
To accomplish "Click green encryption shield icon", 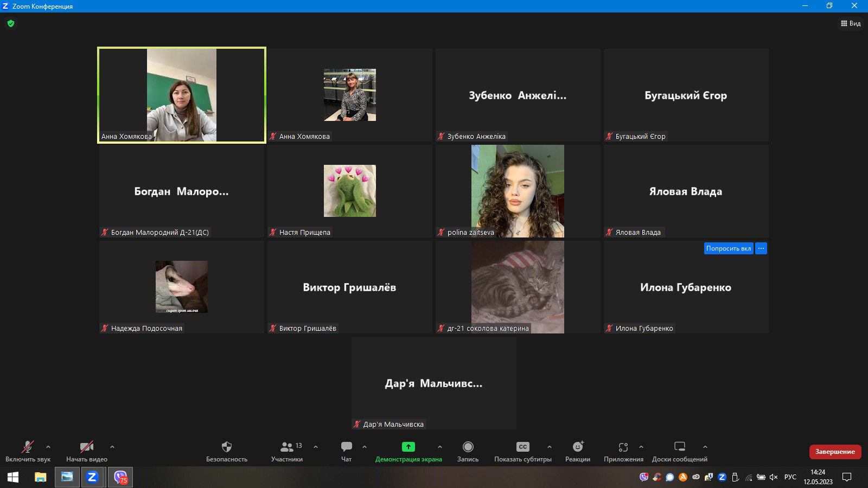I will click(x=11, y=23).
